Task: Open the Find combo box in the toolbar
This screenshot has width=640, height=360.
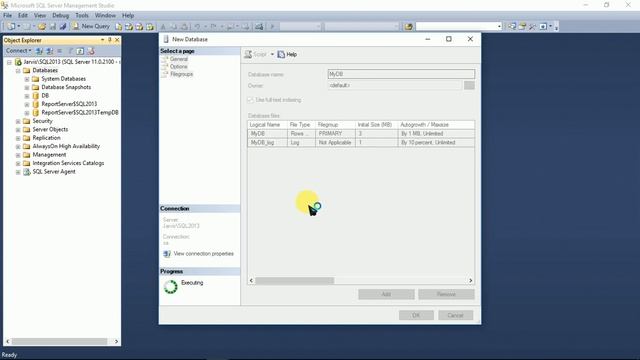Action: click(x=459, y=27)
